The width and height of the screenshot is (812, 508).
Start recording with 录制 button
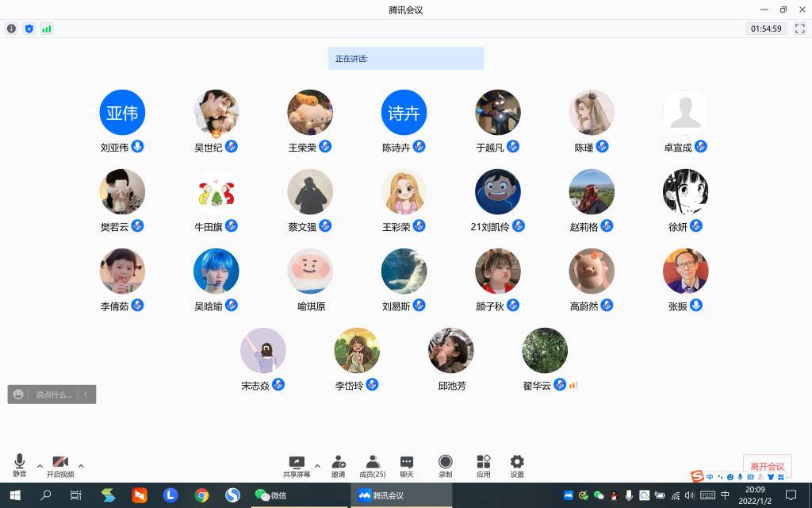446,466
